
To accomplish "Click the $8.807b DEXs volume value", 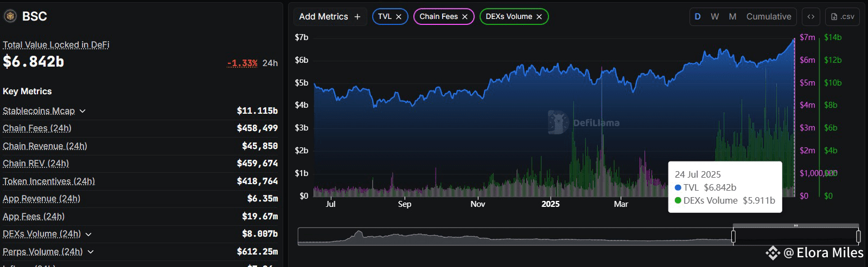I will pos(260,234).
